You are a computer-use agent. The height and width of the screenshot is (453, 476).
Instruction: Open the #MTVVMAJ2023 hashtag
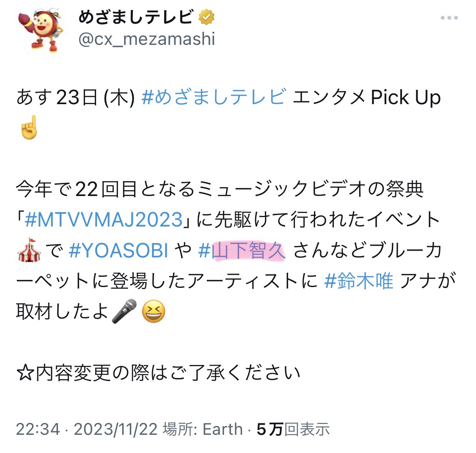tap(104, 220)
